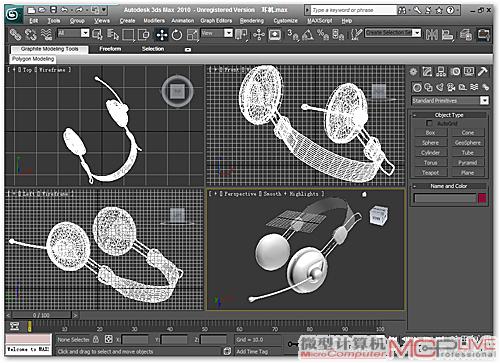This screenshot has width=500, height=363.
Task: Expand the Polygon Modeling panel
Action: click(x=33, y=59)
